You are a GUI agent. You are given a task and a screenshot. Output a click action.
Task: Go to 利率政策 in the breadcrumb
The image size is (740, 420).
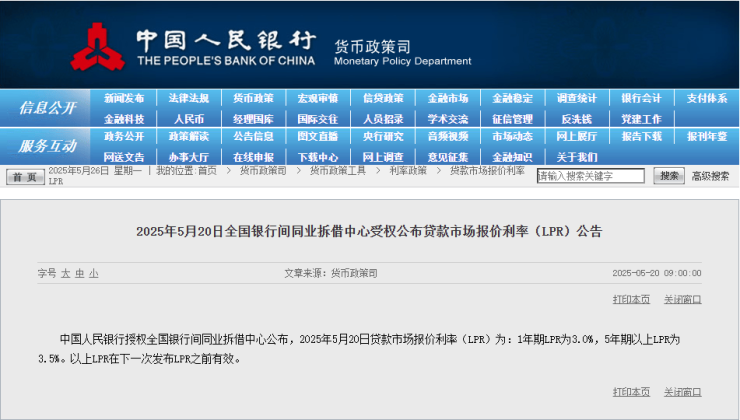tap(408, 171)
